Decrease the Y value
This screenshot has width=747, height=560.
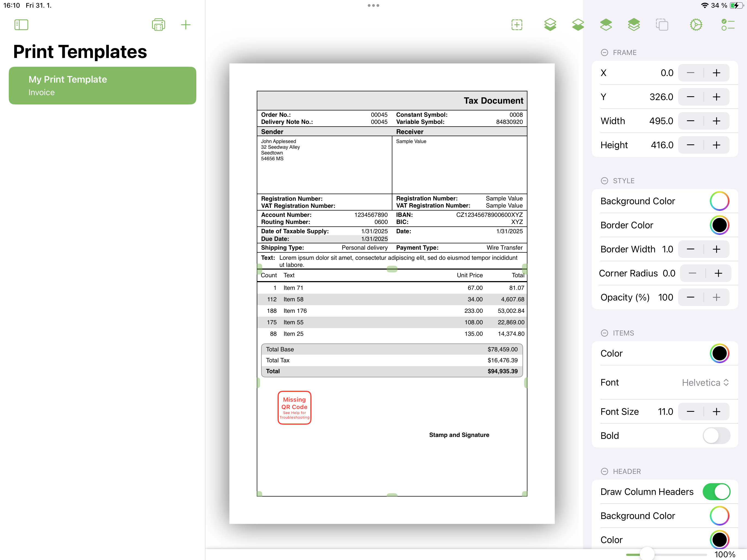(x=691, y=97)
